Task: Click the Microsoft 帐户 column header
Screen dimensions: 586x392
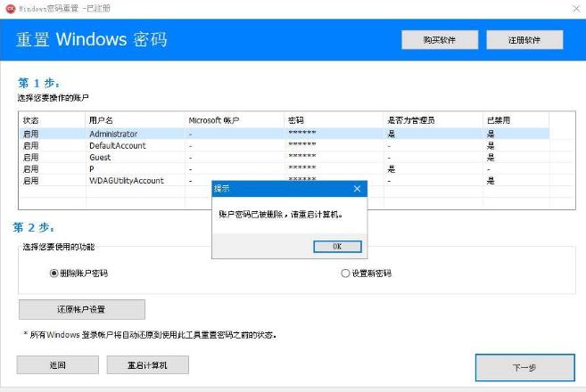Action: (235, 120)
